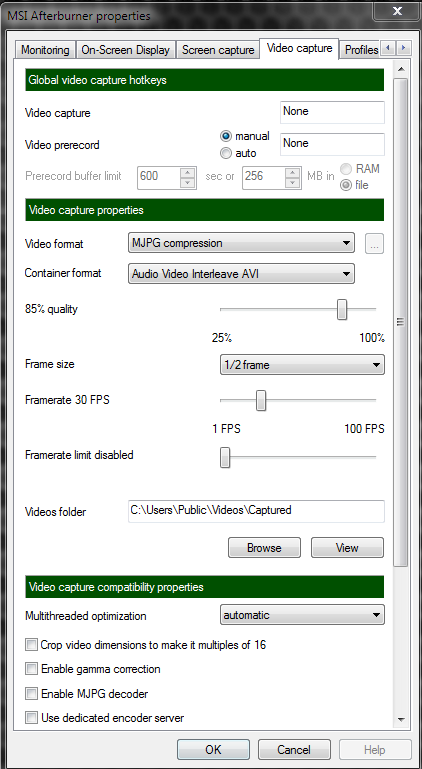Viewport: 422px width, 769px height.
Task: Click the 100 FPS label
Action: 364,429
